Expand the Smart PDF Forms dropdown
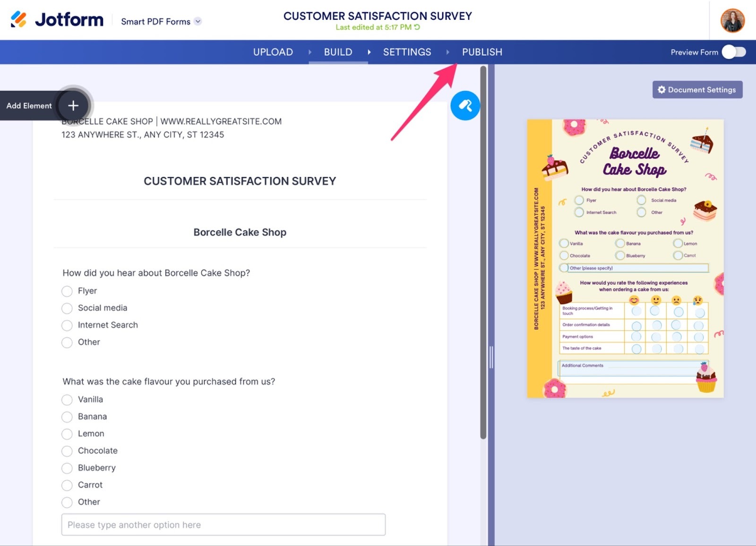 point(198,21)
